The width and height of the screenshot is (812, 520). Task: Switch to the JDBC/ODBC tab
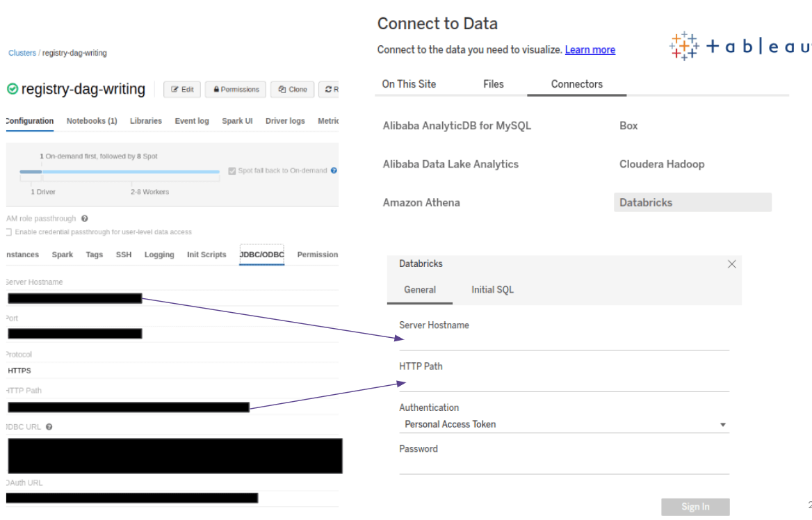pos(261,254)
